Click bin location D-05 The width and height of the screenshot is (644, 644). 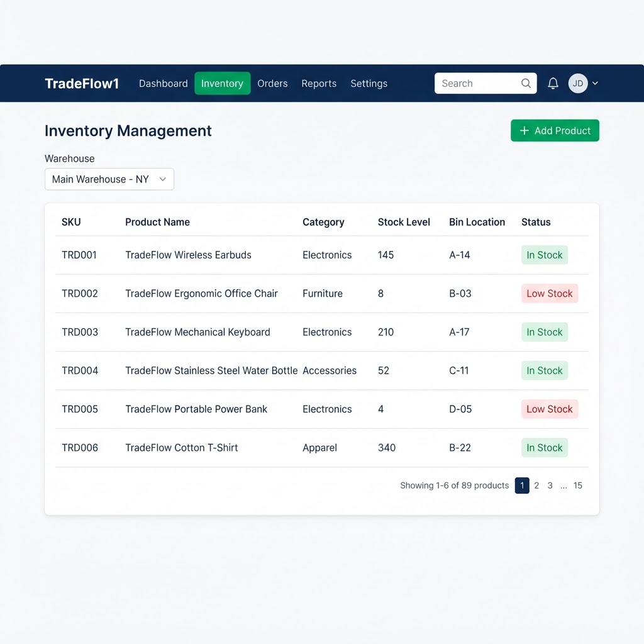pyautogui.click(x=460, y=409)
